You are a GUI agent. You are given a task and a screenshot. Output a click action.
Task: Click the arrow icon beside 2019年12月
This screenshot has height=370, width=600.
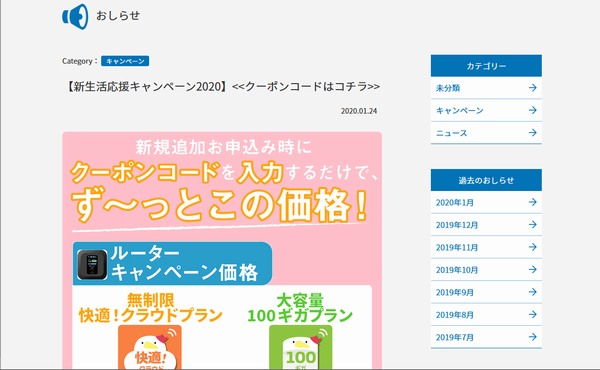[x=532, y=224]
